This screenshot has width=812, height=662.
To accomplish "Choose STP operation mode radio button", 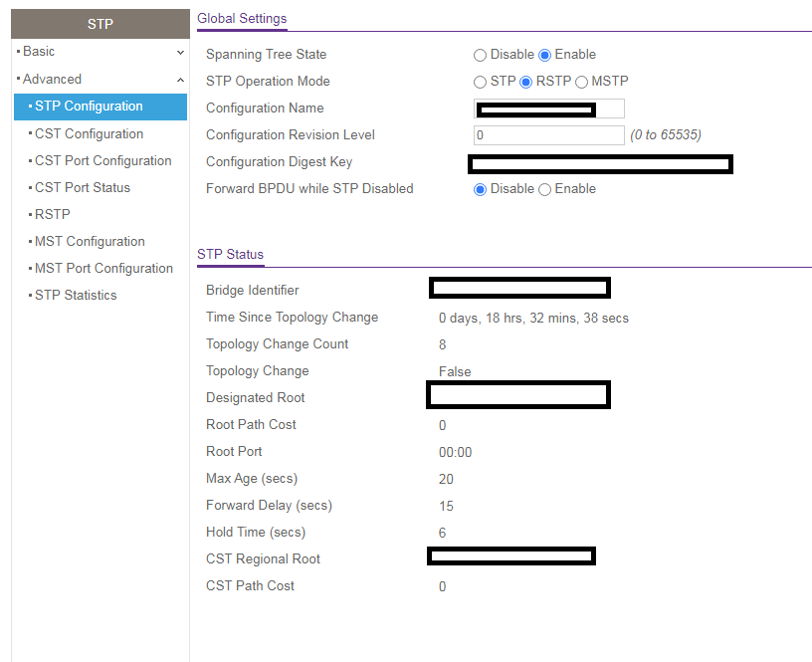I will 481,82.
